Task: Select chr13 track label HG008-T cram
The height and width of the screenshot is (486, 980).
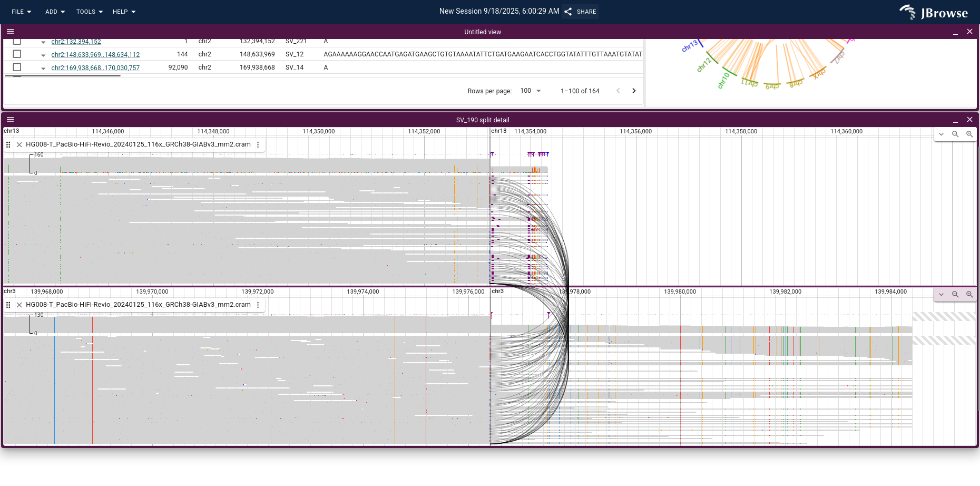Action: pyautogui.click(x=138, y=144)
